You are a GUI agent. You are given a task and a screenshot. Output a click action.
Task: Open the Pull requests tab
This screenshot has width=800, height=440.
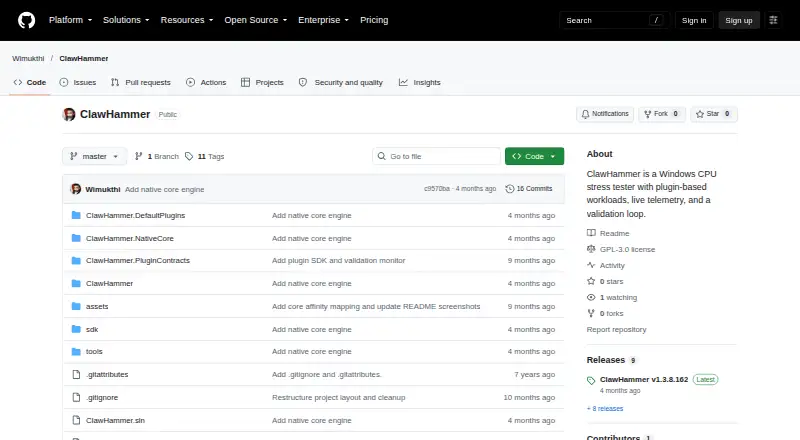click(x=141, y=82)
